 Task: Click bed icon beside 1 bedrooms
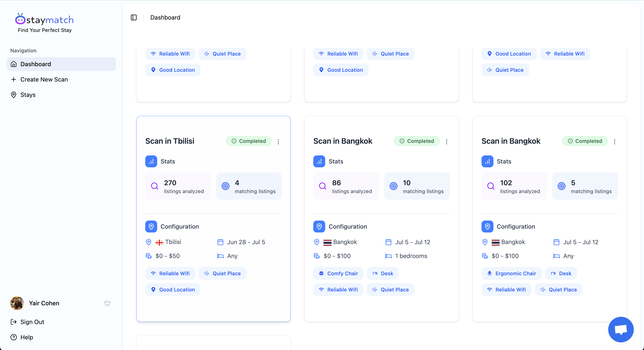[x=388, y=256]
